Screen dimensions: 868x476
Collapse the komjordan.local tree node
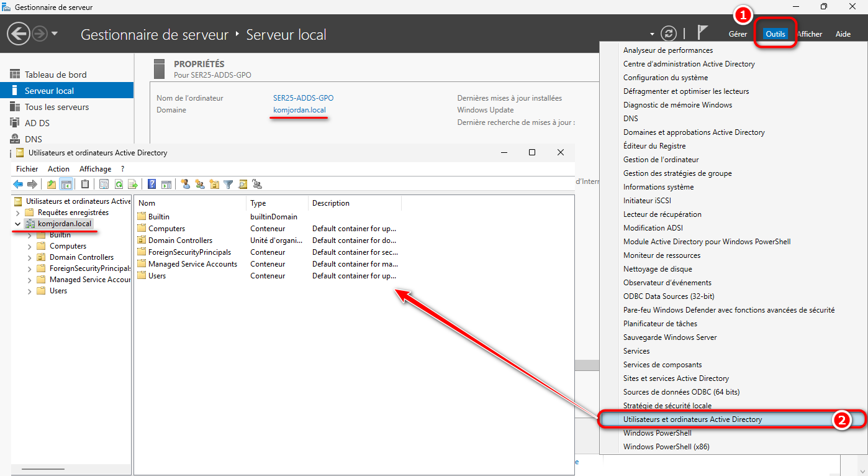tap(17, 224)
